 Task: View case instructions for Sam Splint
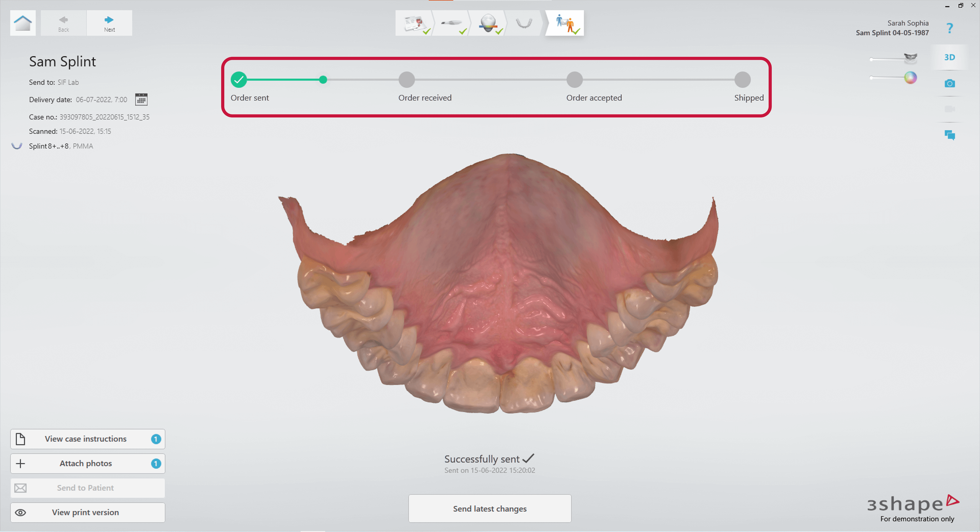[x=87, y=439]
